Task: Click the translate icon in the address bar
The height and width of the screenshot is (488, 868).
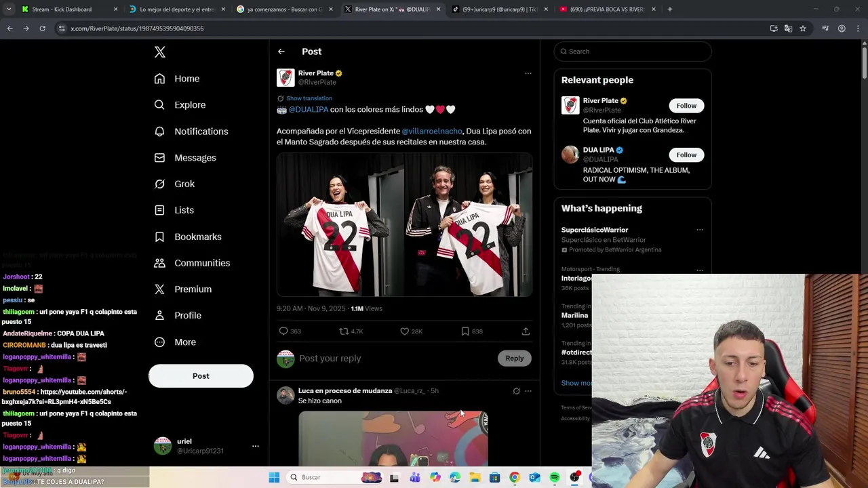Action: 788,28
